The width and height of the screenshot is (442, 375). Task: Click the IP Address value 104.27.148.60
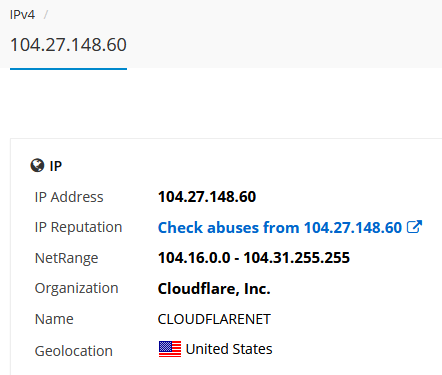pos(207,197)
